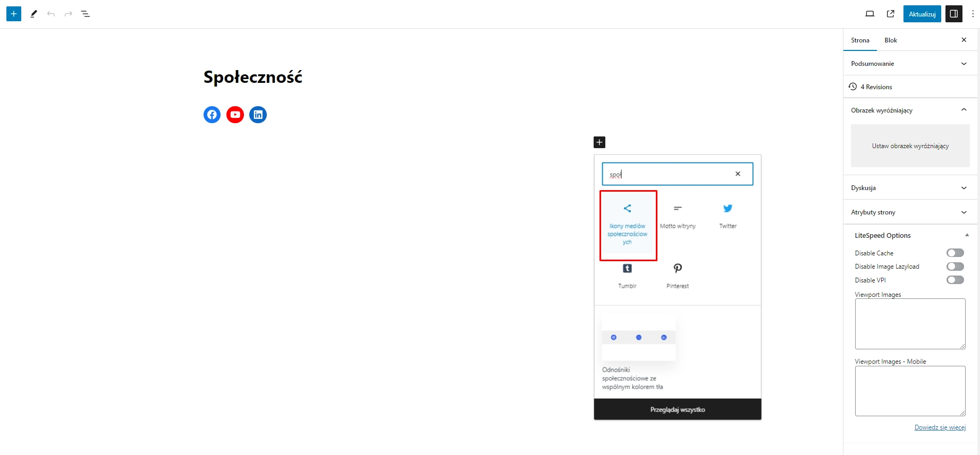Select the pencil Tools icon
The width and height of the screenshot is (980, 455).
pos(33,14)
